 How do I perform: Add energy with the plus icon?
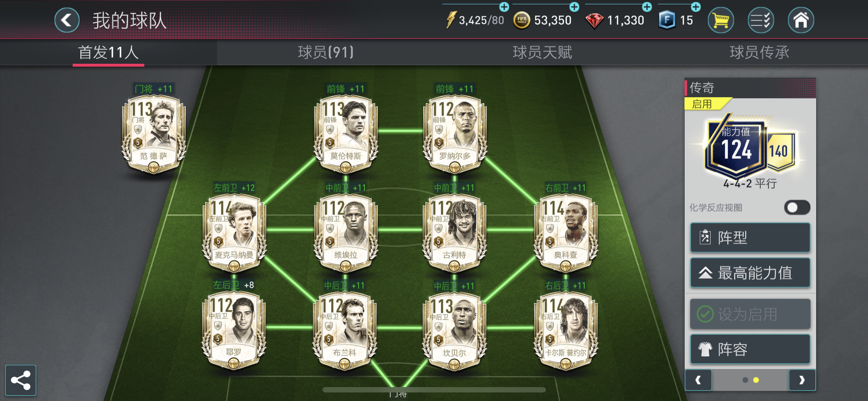(504, 6)
